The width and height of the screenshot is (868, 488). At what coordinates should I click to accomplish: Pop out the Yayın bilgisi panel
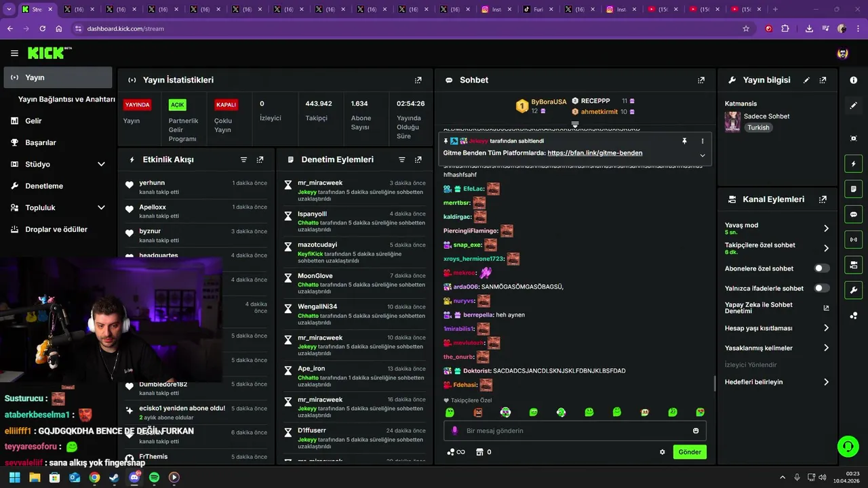coord(823,80)
